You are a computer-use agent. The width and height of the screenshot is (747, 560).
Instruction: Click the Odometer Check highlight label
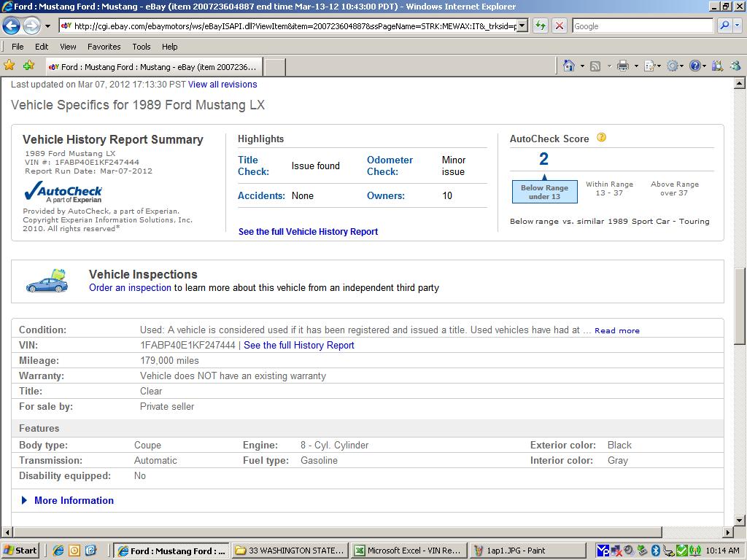390,166
